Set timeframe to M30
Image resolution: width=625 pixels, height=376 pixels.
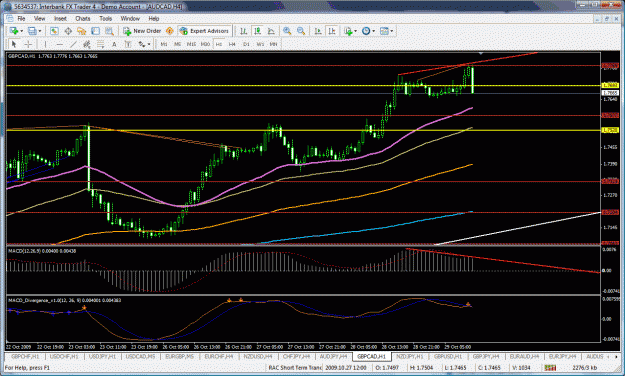[x=205, y=44]
